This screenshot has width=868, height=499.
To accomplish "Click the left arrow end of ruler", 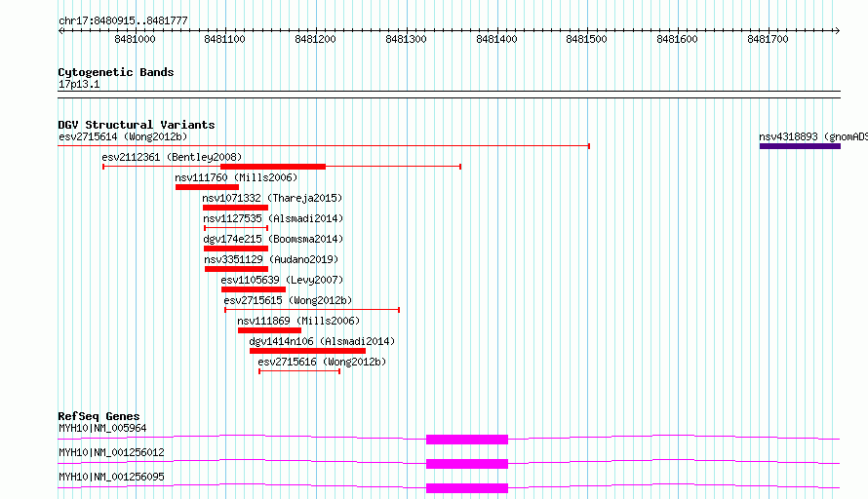I will tap(60, 31).
